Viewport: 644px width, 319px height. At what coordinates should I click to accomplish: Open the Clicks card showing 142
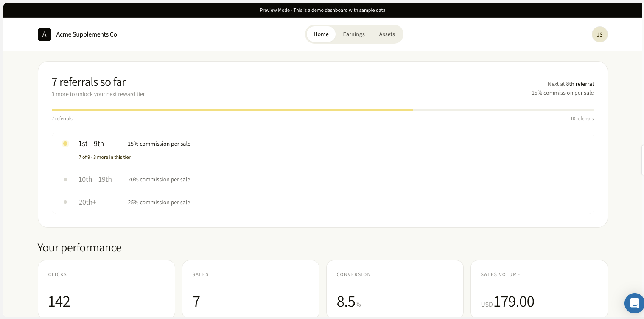pyautogui.click(x=106, y=288)
